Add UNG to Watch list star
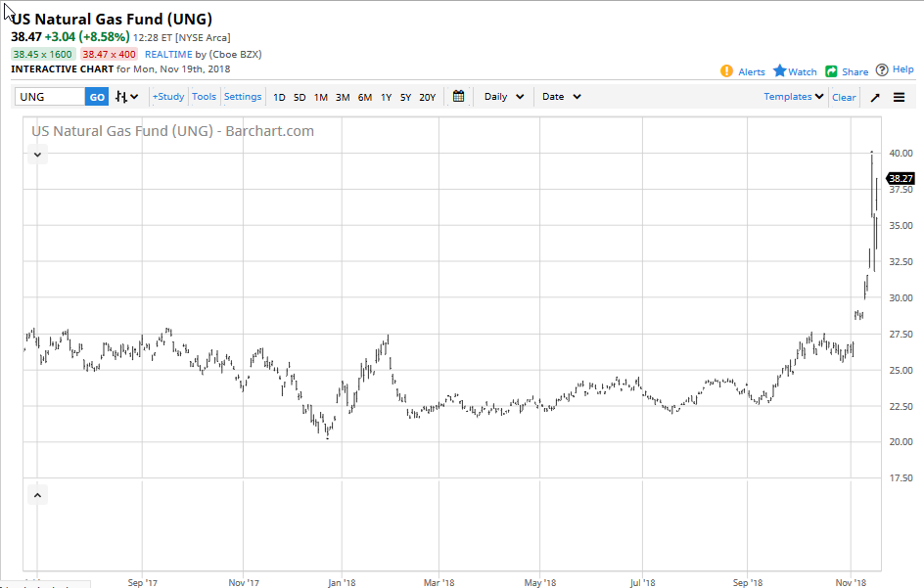This screenshot has height=588, width=924. (x=780, y=71)
